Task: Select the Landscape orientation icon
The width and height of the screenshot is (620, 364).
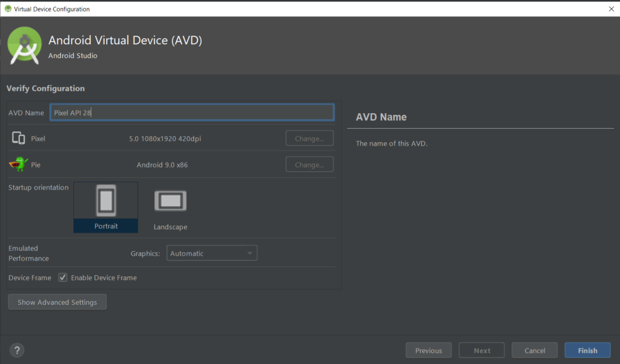Action: pyautogui.click(x=170, y=201)
